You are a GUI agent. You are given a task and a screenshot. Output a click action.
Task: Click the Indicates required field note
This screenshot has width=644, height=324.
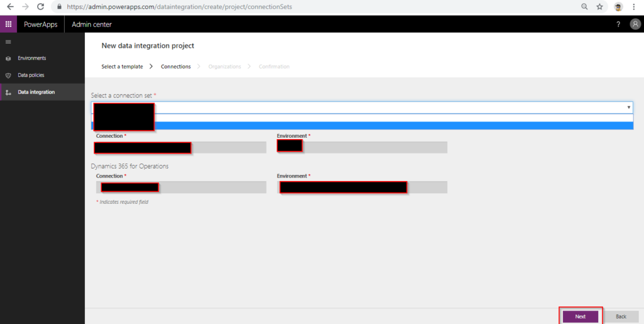(124, 202)
